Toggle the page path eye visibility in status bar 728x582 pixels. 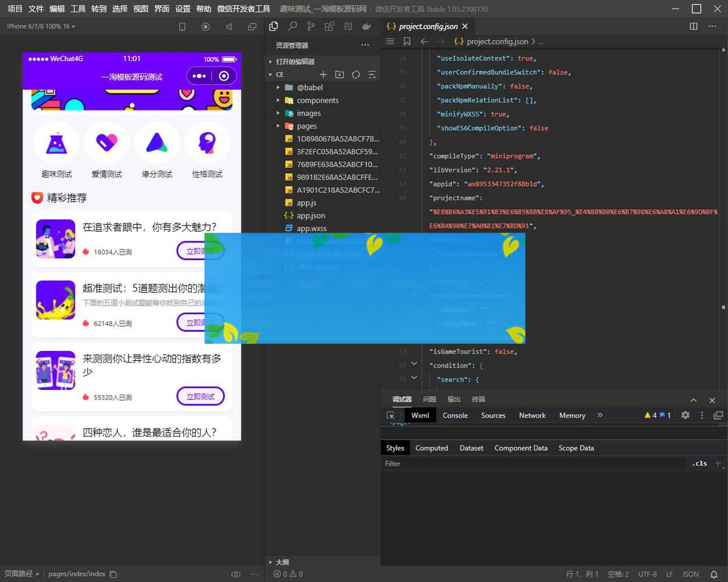coord(235,574)
